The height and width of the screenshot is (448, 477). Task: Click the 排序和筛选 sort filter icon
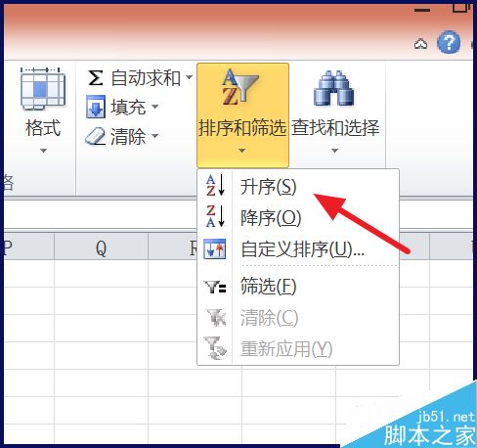[239, 87]
